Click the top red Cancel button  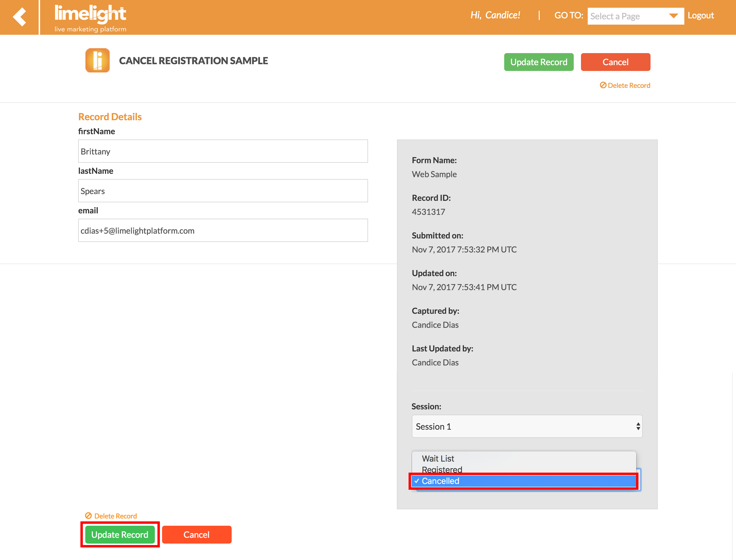pos(615,62)
